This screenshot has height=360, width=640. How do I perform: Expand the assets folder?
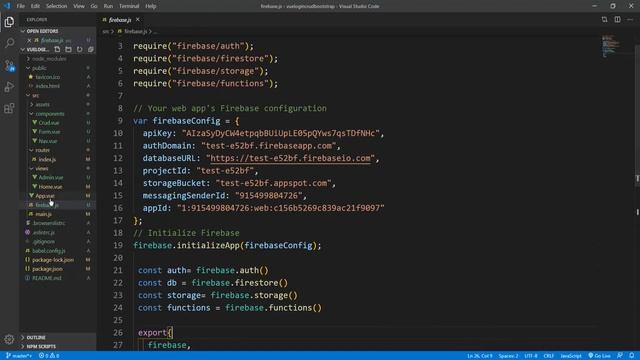pyautogui.click(x=42, y=104)
